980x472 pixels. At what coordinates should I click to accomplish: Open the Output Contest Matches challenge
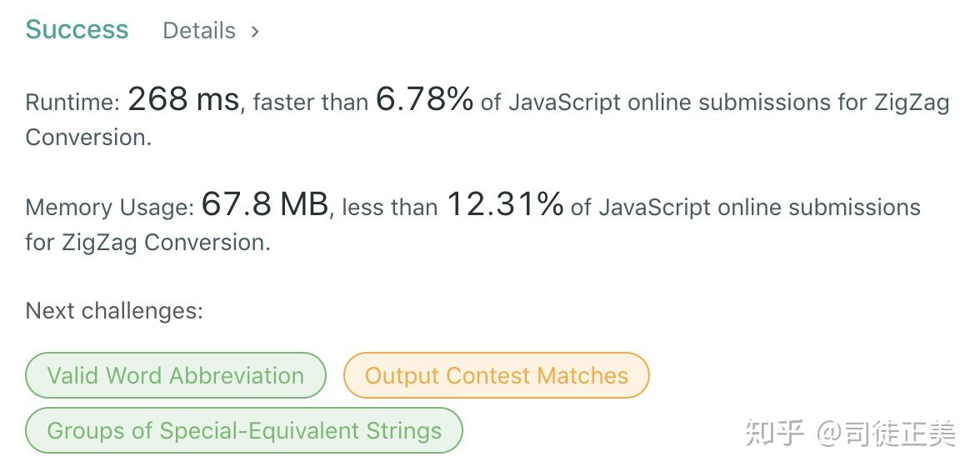[496, 375]
